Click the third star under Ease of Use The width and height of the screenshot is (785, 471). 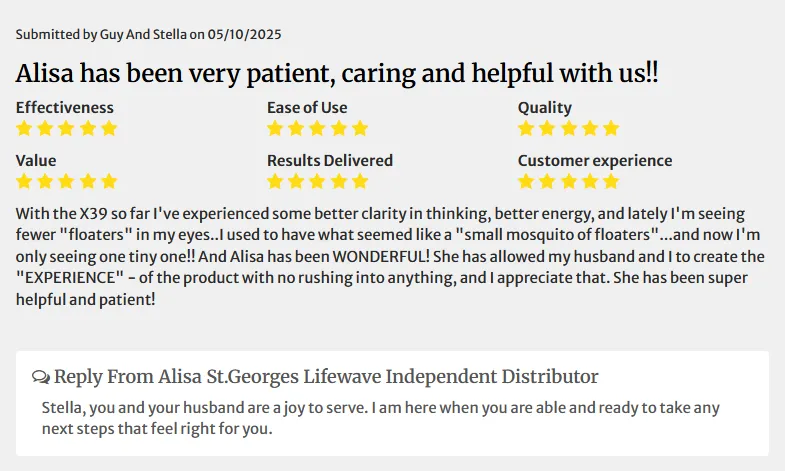tap(317, 129)
